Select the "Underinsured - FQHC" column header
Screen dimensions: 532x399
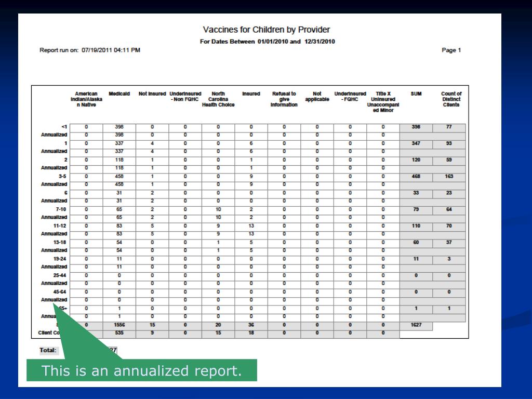pos(350,96)
